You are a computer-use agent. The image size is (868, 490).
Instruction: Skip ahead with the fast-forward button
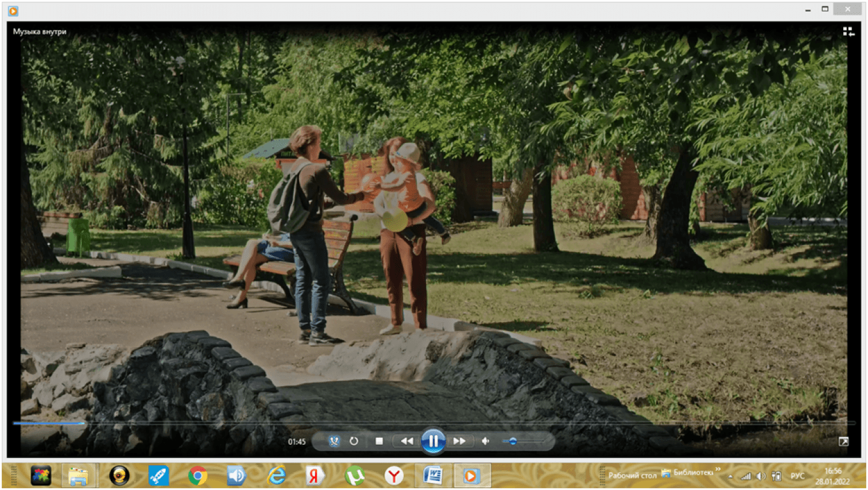click(x=459, y=441)
